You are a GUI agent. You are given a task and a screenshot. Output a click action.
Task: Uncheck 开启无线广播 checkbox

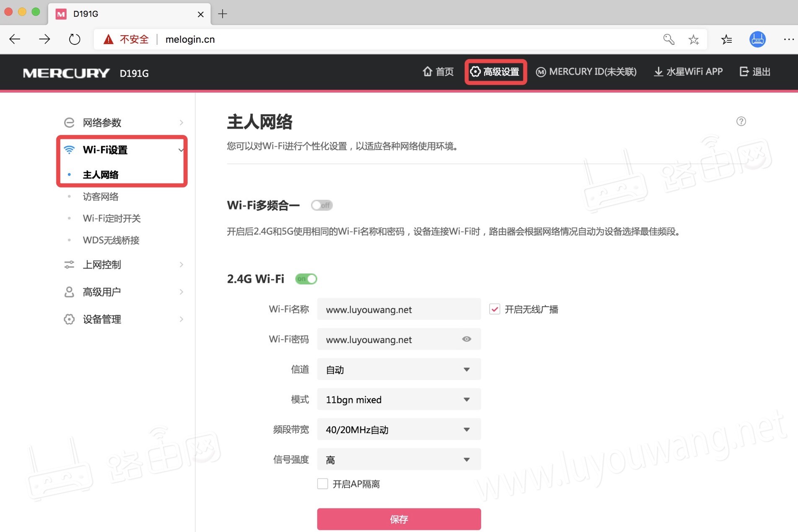pyautogui.click(x=495, y=310)
